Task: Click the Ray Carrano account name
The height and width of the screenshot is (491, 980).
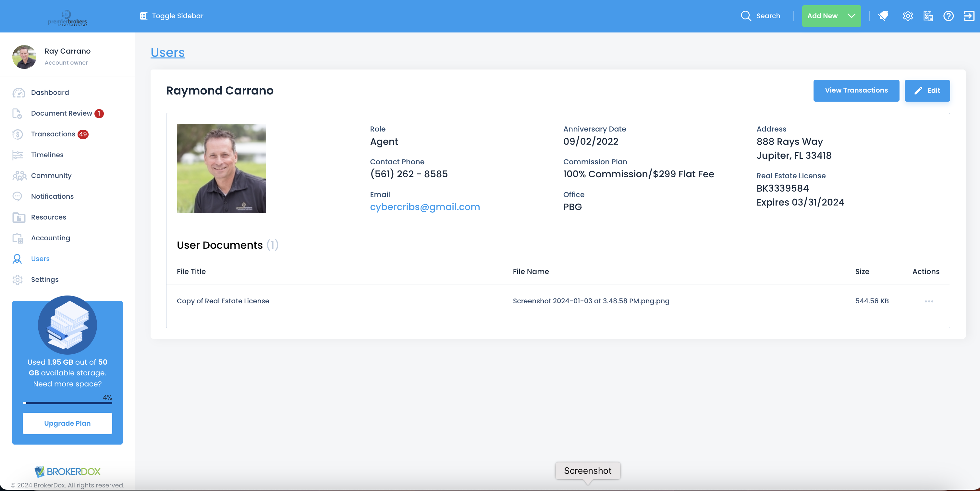Action: (67, 51)
